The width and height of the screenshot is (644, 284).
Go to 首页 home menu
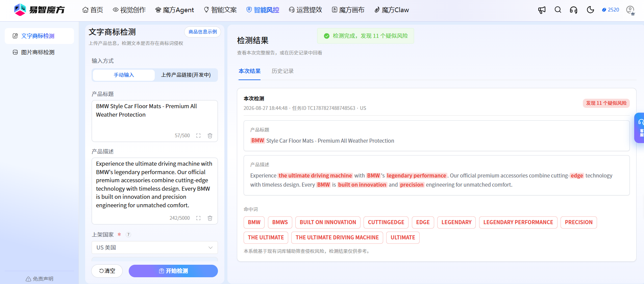[93, 10]
